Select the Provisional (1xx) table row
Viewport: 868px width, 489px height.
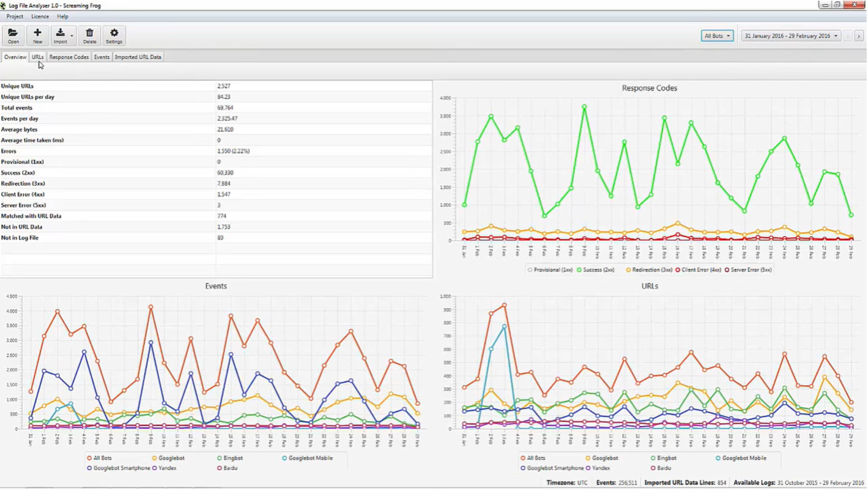[x=216, y=162]
